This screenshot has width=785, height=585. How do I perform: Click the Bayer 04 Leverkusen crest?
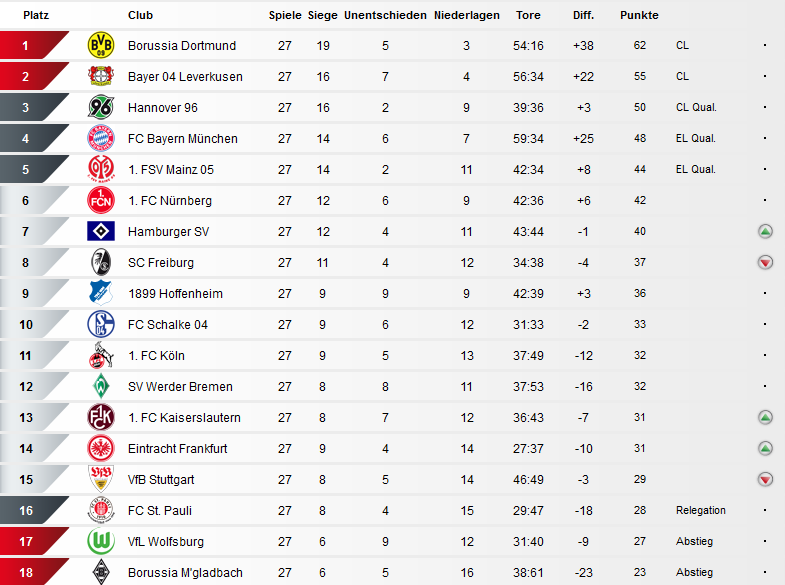(x=101, y=76)
